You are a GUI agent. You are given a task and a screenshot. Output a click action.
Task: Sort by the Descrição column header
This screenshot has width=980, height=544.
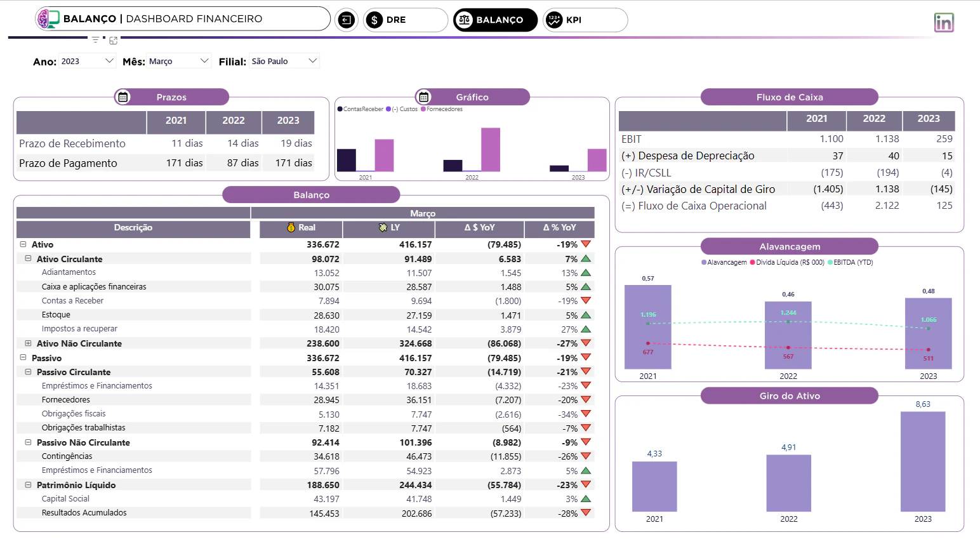tap(133, 229)
